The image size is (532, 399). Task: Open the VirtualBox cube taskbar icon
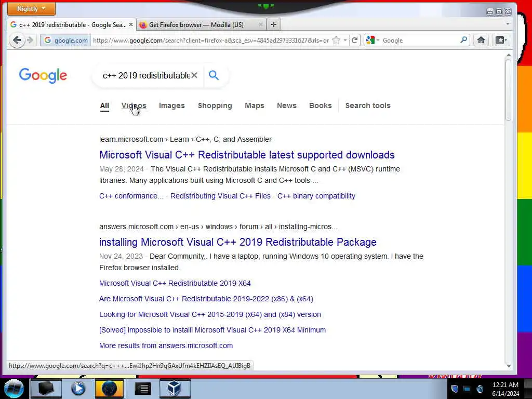(x=175, y=389)
